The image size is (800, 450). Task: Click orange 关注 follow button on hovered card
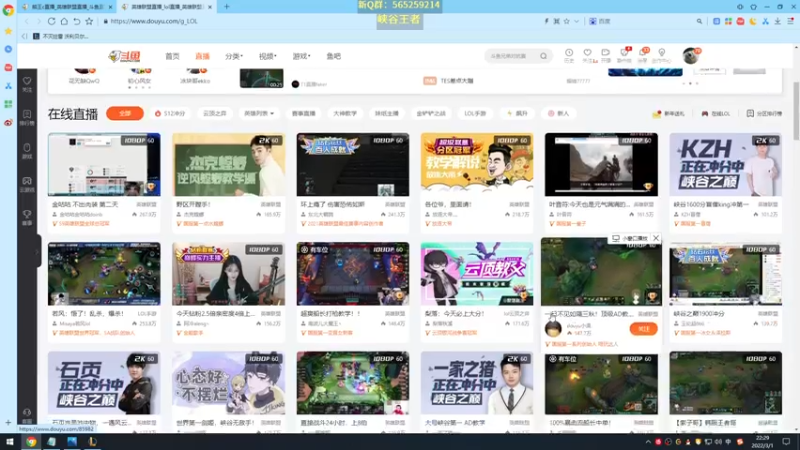[643, 329]
